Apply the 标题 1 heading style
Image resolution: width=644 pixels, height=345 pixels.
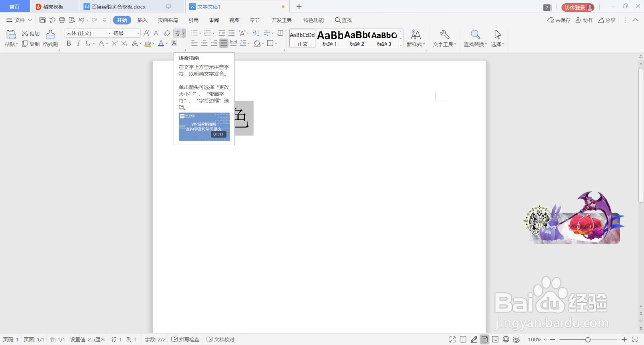pyautogui.click(x=330, y=39)
